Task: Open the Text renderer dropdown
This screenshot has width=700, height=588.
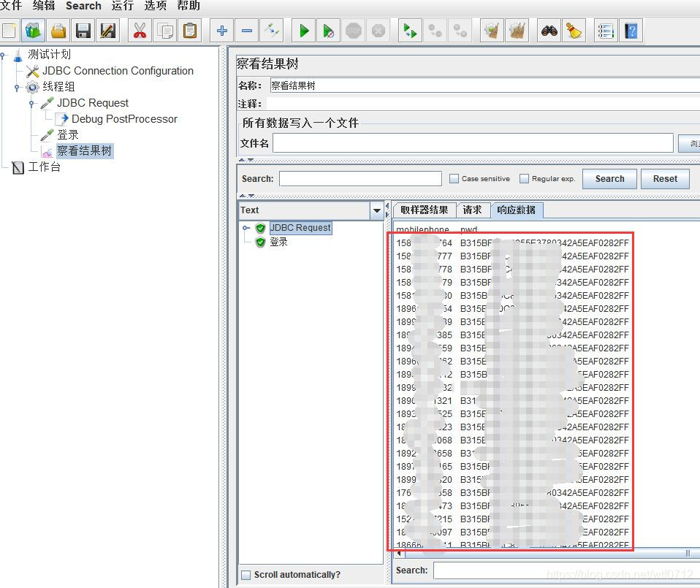Action: [x=377, y=210]
